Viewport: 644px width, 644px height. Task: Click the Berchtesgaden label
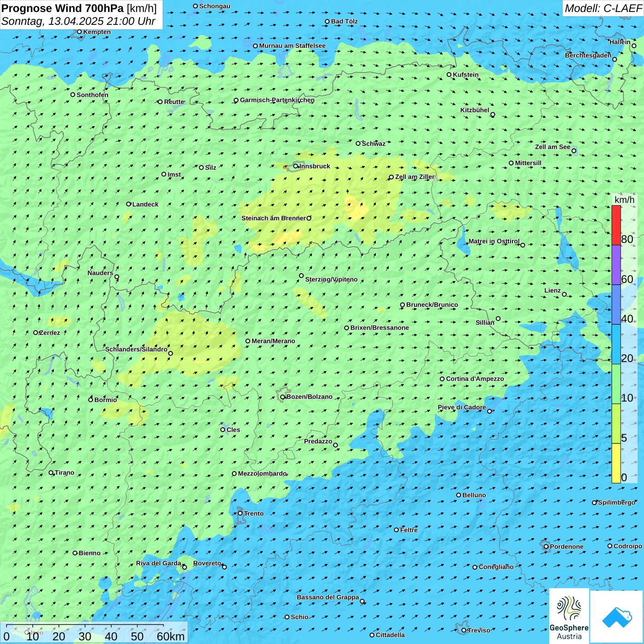(588, 55)
